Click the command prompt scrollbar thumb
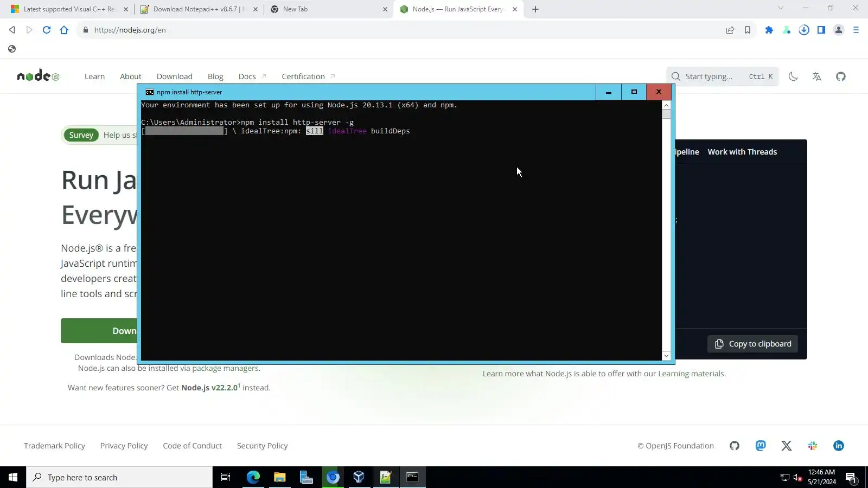 pyautogui.click(x=666, y=114)
